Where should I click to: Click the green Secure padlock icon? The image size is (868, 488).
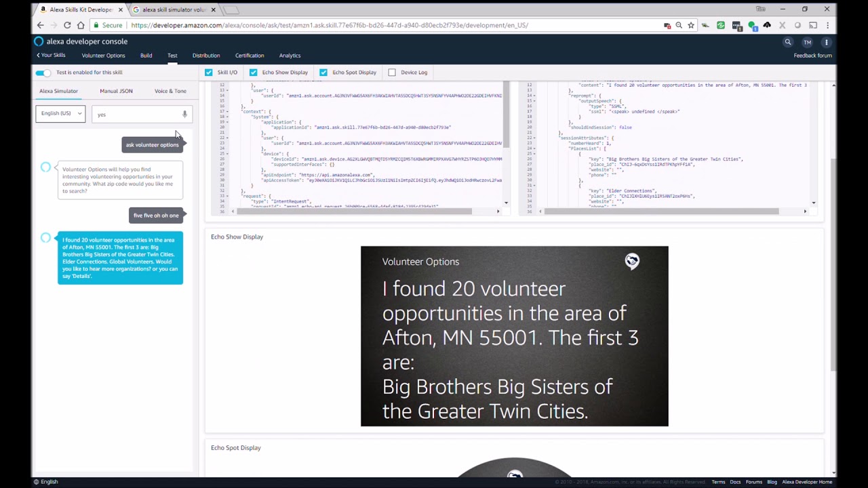coord(96,25)
